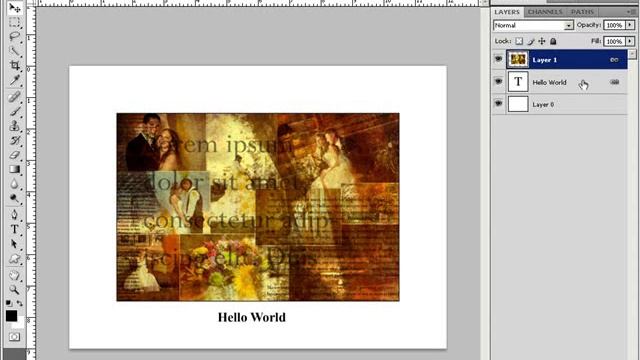Select the Layer 0 name

coord(543,104)
